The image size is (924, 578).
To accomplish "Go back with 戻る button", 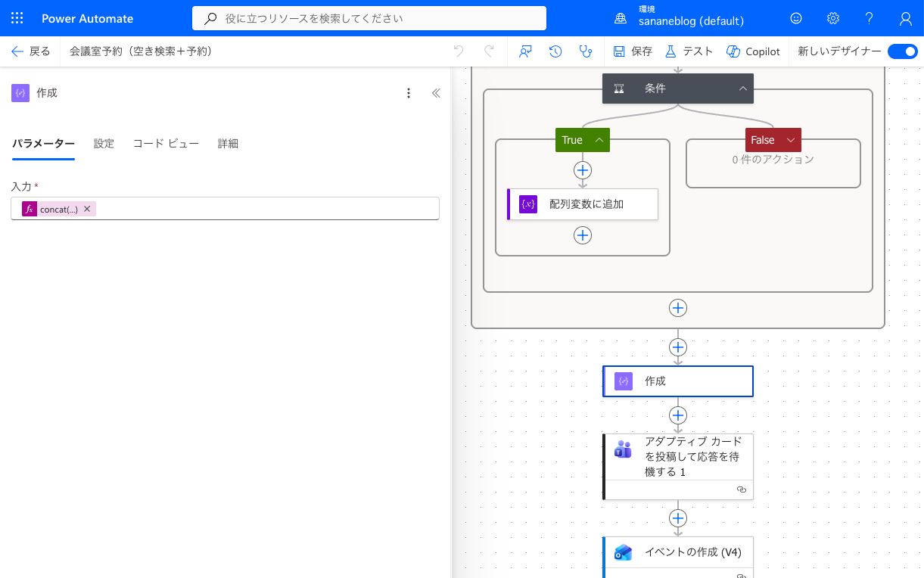I will pyautogui.click(x=31, y=51).
